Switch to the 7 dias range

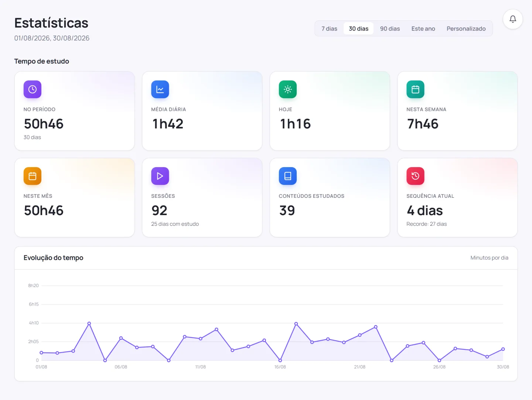tap(329, 28)
